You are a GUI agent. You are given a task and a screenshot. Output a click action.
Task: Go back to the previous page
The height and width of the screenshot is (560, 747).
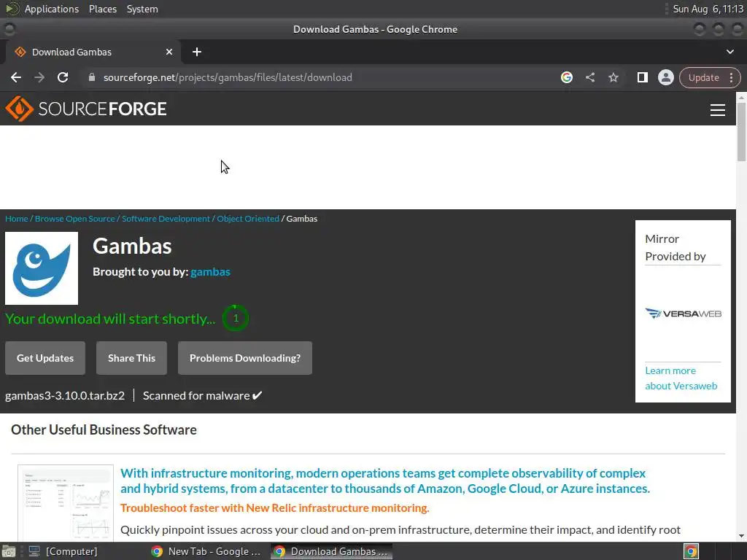[16, 77]
